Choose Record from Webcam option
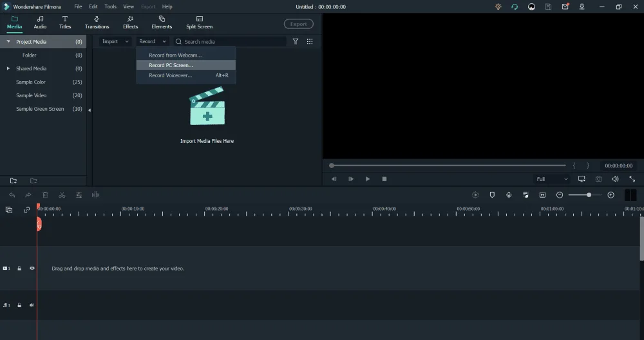Image resolution: width=644 pixels, height=340 pixels. [186, 55]
